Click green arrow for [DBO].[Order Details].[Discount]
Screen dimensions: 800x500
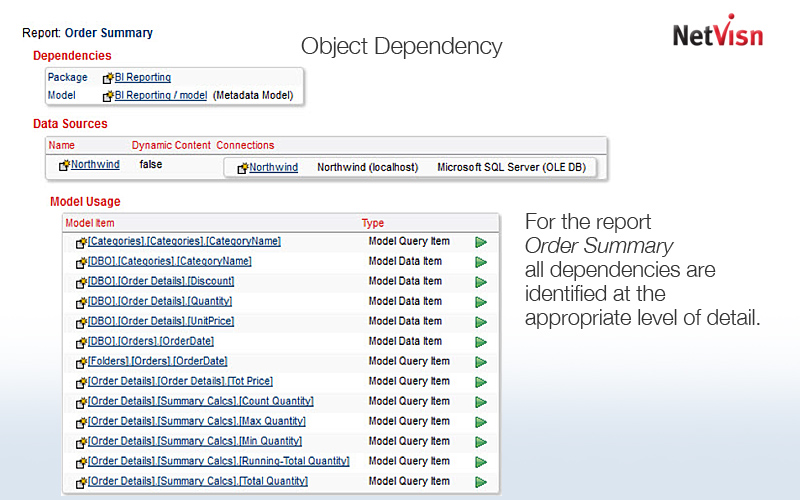[481, 282]
